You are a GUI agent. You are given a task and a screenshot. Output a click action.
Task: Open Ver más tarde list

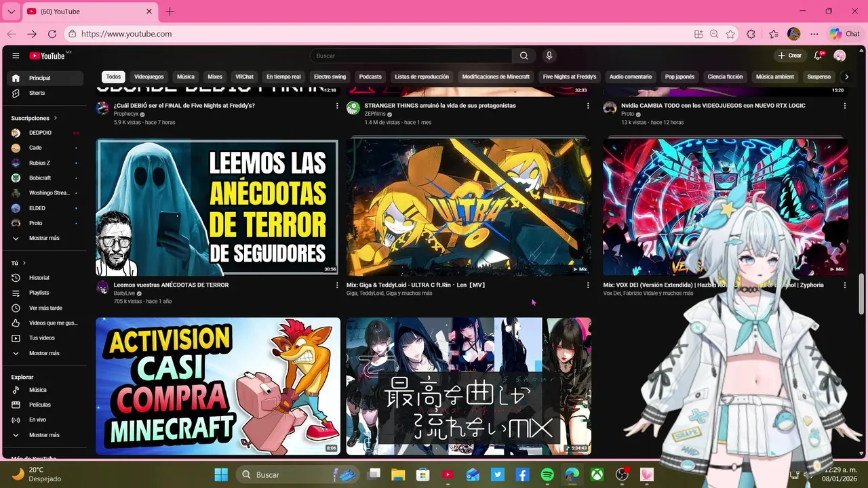tap(45, 308)
